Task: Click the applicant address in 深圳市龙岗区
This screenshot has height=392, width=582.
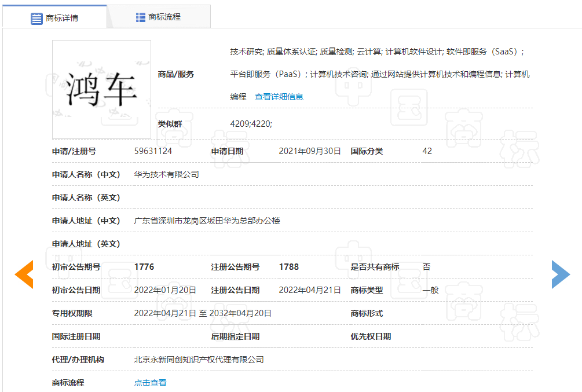Action: (x=207, y=221)
